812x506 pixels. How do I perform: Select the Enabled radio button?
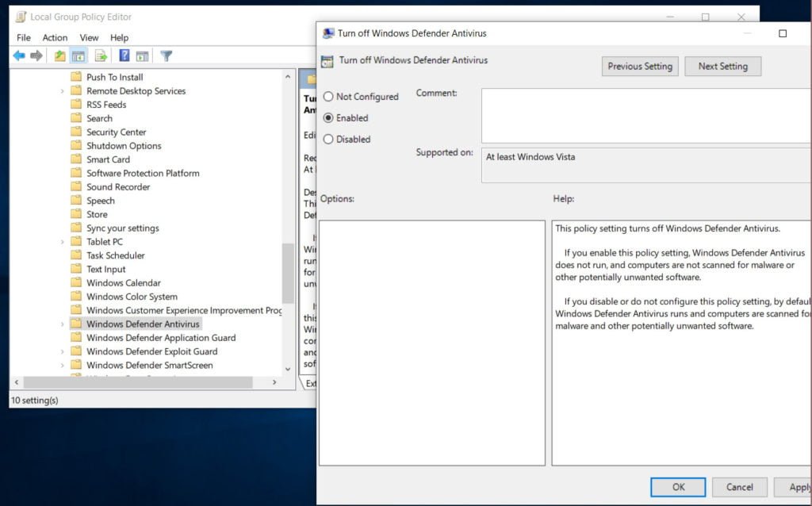click(328, 117)
